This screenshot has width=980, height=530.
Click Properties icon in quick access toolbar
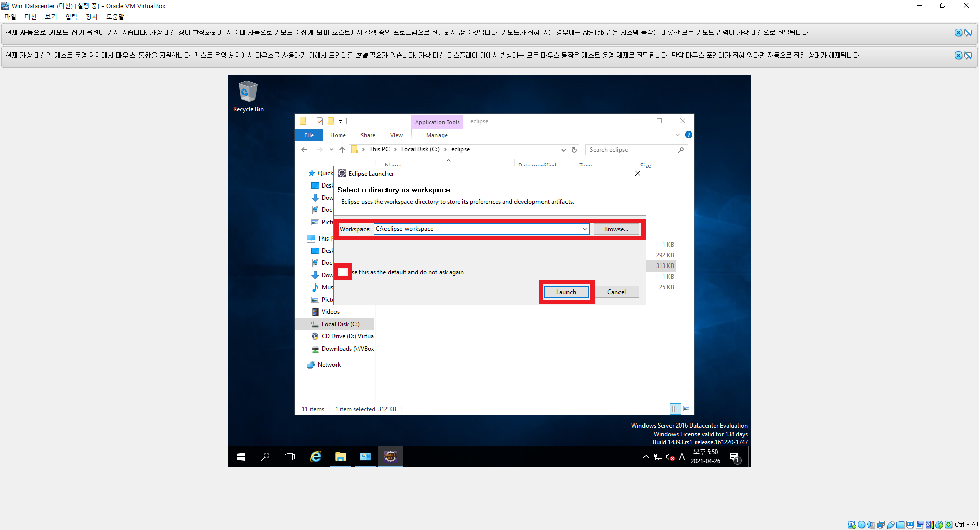click(320, 121)
